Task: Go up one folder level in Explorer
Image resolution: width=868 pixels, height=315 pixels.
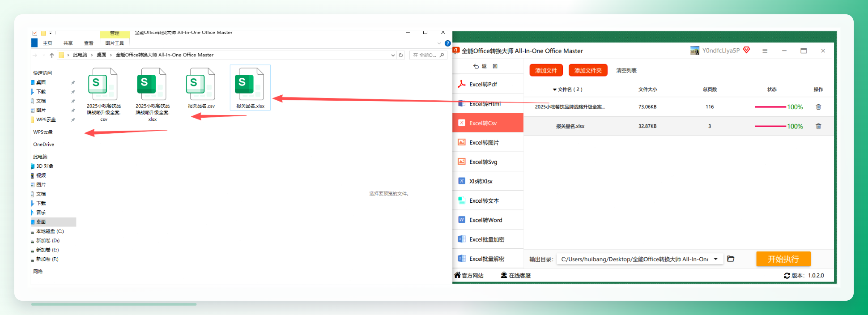Action: (52, 55)
